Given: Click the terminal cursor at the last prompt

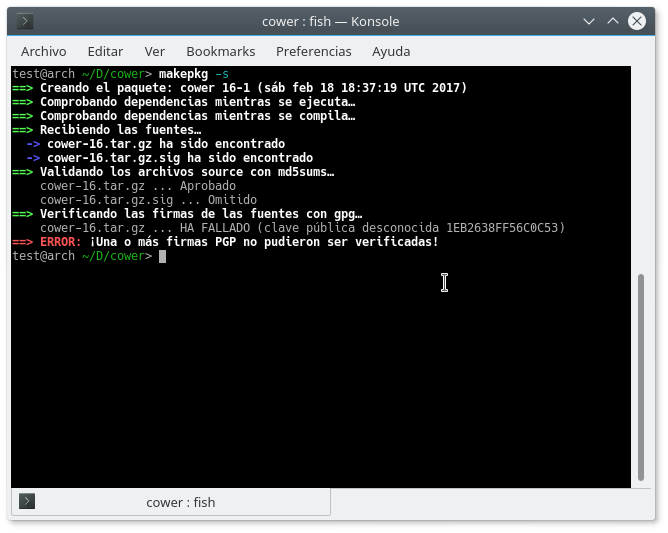Looking at the screenshot, I should tap(162, 256).
